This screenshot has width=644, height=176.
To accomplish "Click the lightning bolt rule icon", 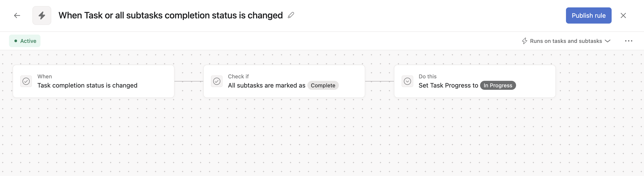I will 42,15.
